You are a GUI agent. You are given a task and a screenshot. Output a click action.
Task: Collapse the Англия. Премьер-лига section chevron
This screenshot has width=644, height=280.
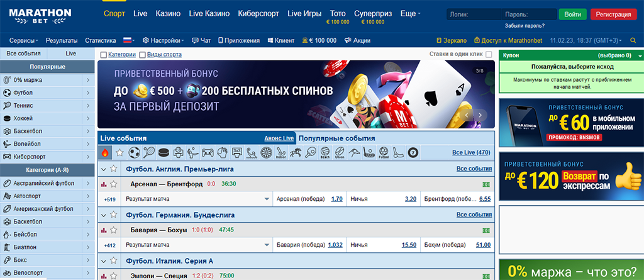click(104, 169)
